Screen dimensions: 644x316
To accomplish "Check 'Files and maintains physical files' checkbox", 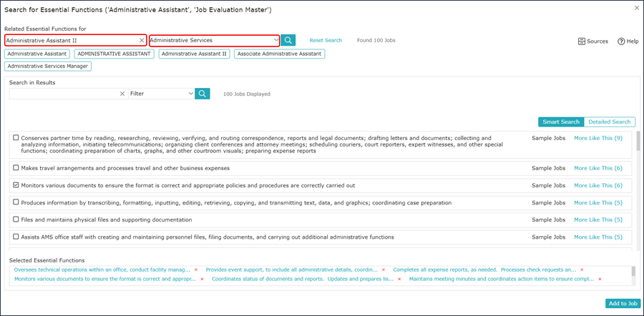I will click(16, 219).
